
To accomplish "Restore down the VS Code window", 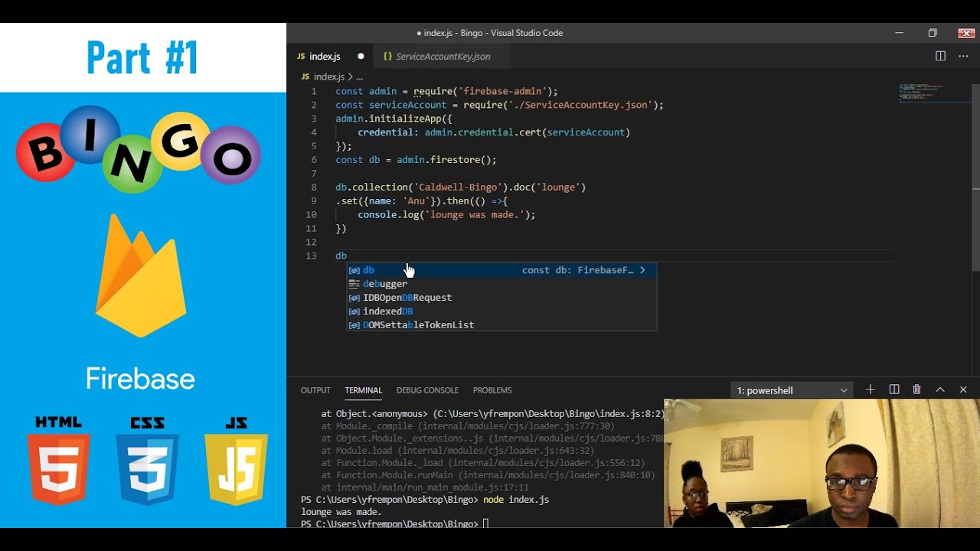I will coord(932,33).
